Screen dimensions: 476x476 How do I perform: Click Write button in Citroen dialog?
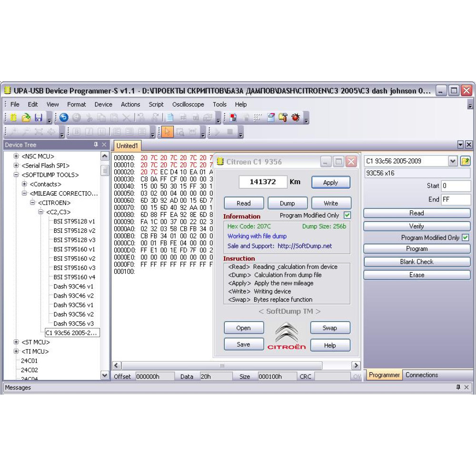(x=331, y=203)
